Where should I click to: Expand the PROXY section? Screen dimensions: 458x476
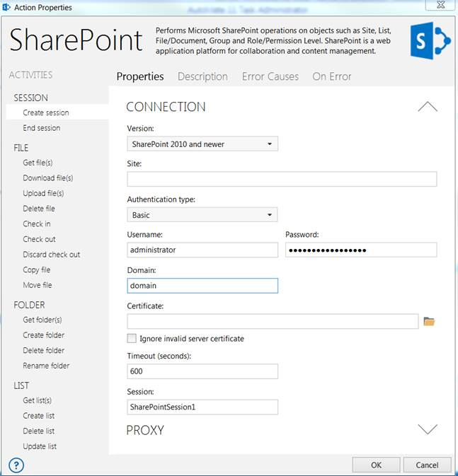click(x=428, y=429)
